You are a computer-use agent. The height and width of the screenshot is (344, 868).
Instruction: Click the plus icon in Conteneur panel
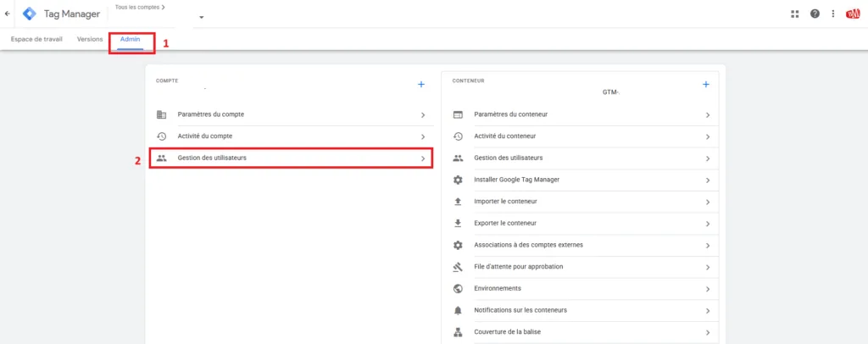click(x=706, y=84)
